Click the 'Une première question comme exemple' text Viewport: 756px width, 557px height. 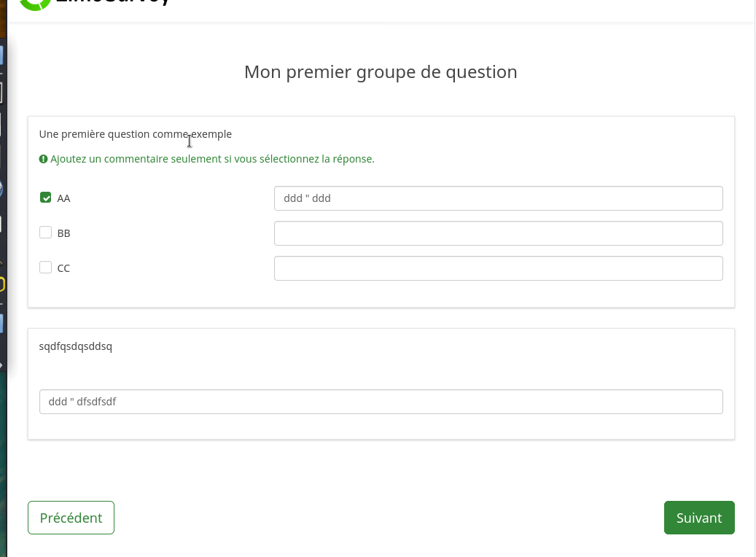point(135,134)
